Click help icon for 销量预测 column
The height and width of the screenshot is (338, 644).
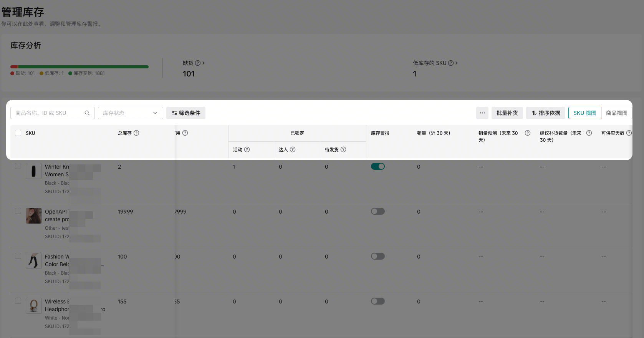tap(528, 133)
